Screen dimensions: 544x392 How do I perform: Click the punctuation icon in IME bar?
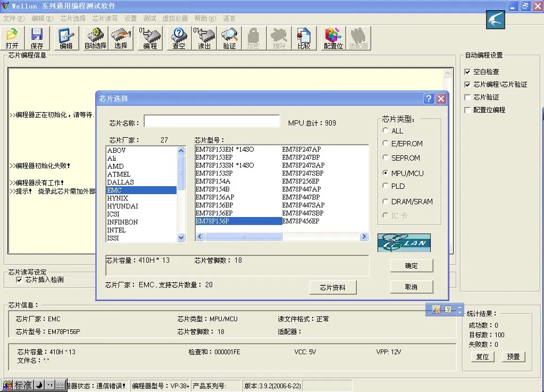(x=49, y=385)
